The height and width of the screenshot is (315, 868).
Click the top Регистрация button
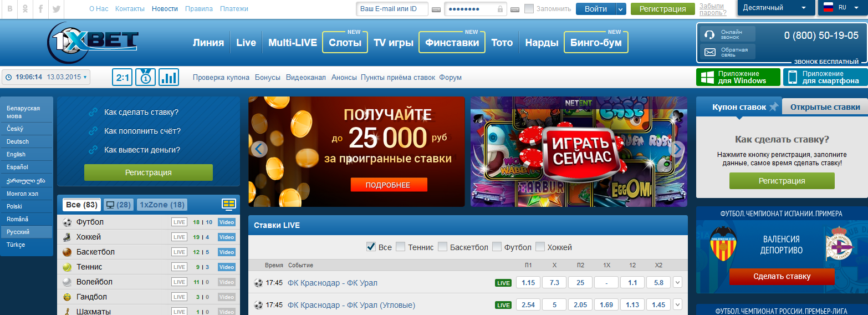pos(662,9)
